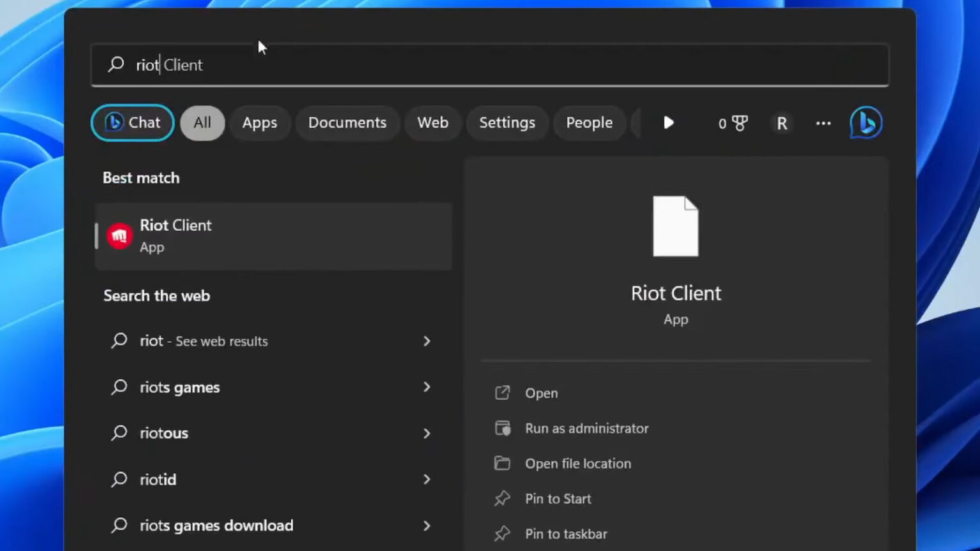Select Open file location
The image size is (980, 551).
coord(577,464)
